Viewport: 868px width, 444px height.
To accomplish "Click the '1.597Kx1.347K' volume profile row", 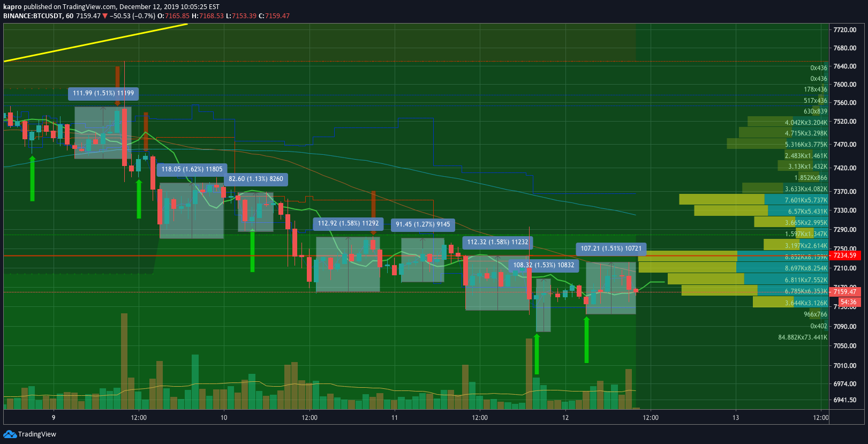I will coord(806,234).
